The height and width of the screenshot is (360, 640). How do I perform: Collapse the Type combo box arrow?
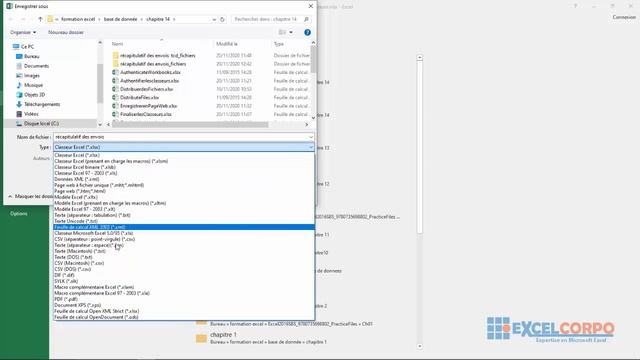(x=311, y=147)
